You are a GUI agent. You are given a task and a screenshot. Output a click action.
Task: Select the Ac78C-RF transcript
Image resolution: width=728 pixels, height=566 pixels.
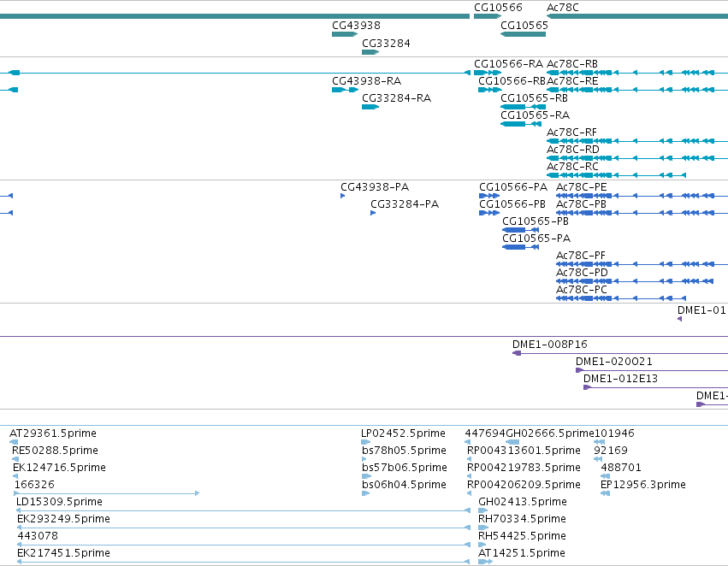pos(571,133)
